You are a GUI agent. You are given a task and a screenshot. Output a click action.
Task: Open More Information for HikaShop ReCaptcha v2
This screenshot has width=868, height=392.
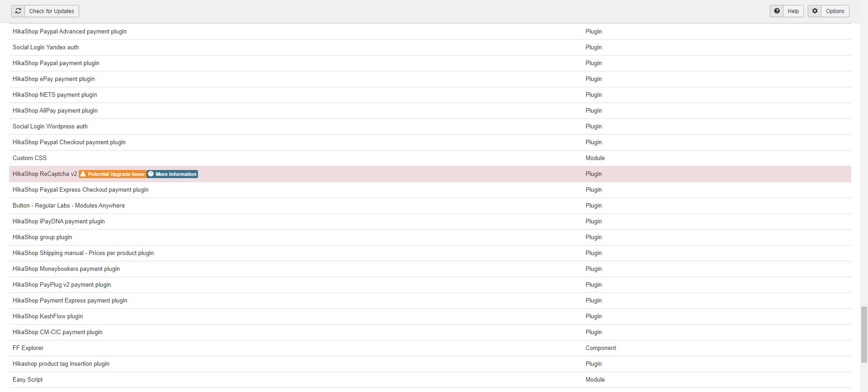172,174
